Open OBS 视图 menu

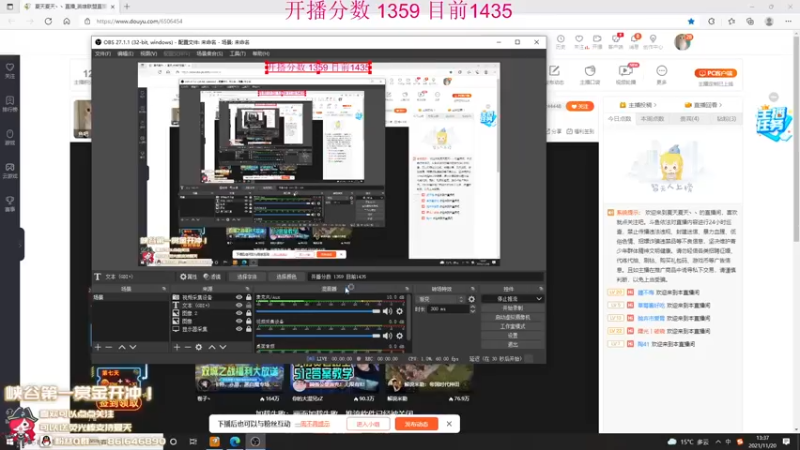tap(148, 54)
